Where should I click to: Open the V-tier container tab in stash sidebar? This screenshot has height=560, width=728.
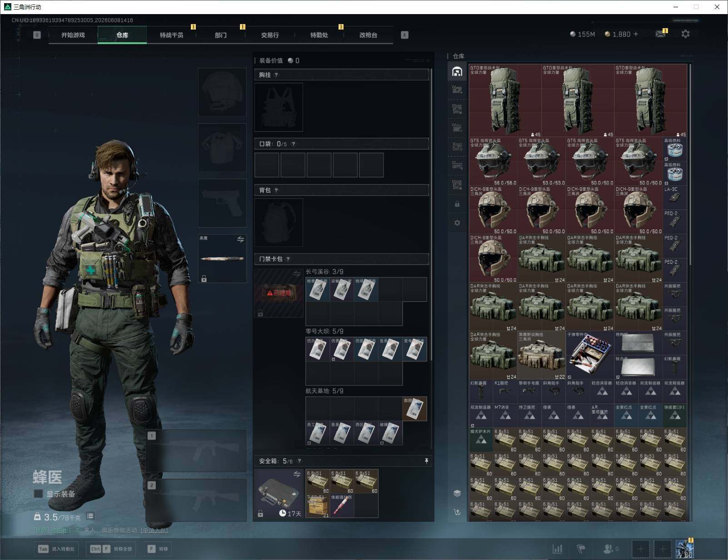click(x=457, y=146)
